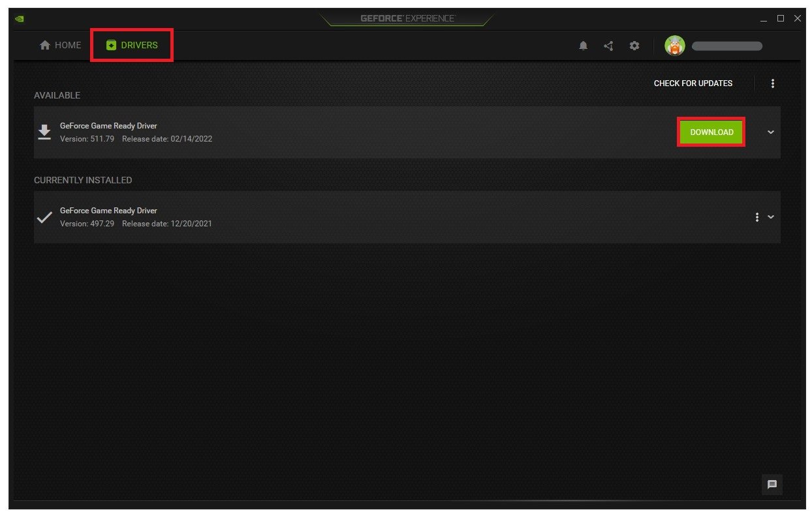Select the currently installed driver row

(407, 217)
